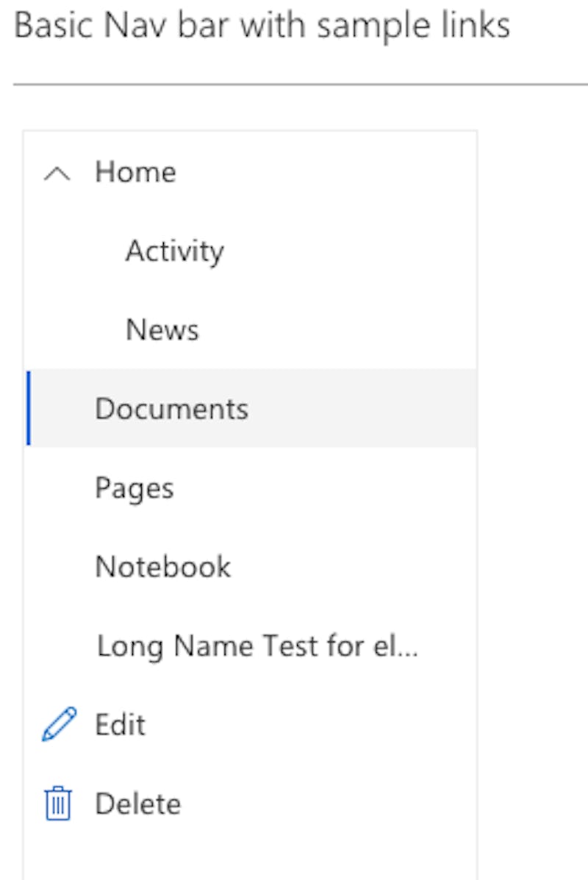Click the Basic Nav bar heading text

[x=262, y=26]
